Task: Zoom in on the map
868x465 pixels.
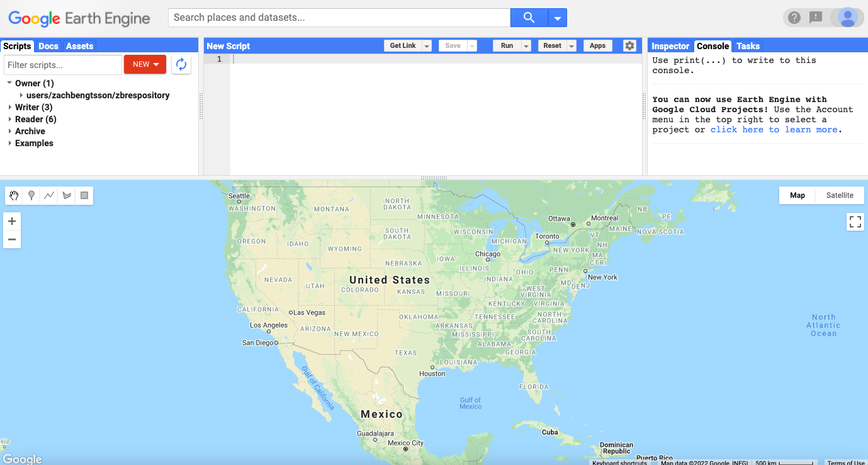Action: [12, 221]
